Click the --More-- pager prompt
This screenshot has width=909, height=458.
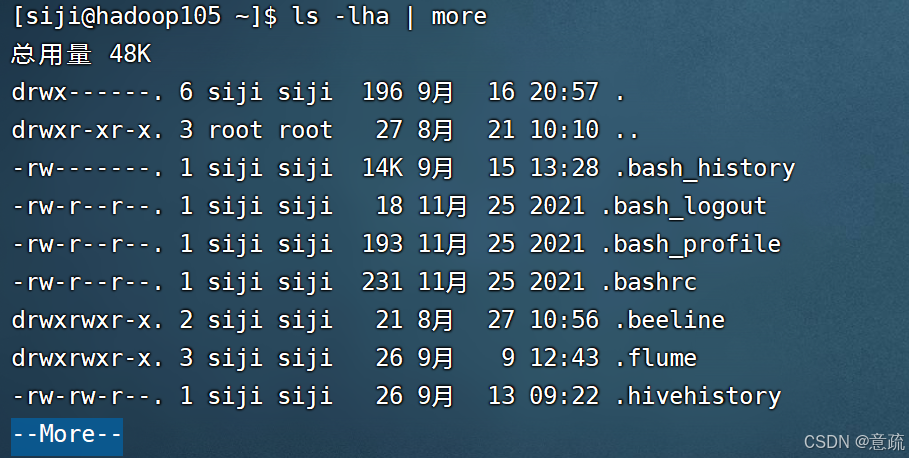pyautogui.click(x=67, y=436)
